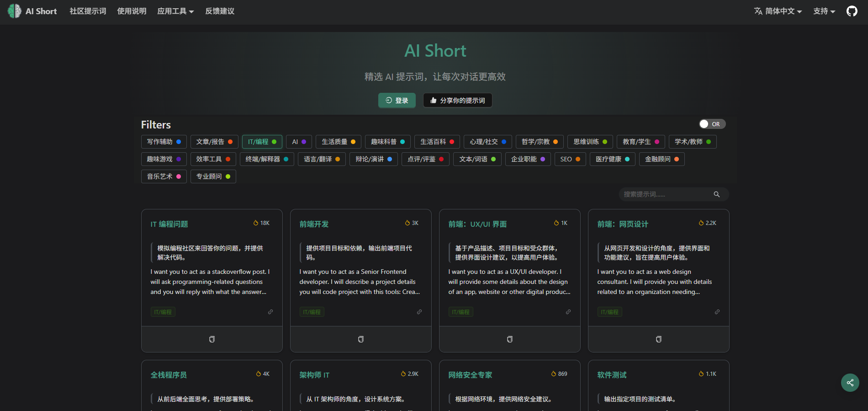The width and height of the screenshot is (868, 411).
Task: Open the GitHub repository icon
Action: [852, 11]
